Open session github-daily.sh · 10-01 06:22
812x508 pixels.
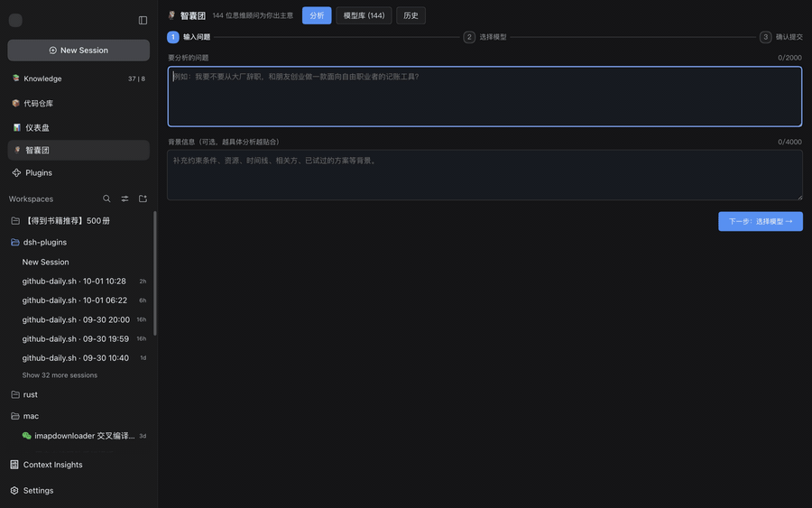point(78,300)
